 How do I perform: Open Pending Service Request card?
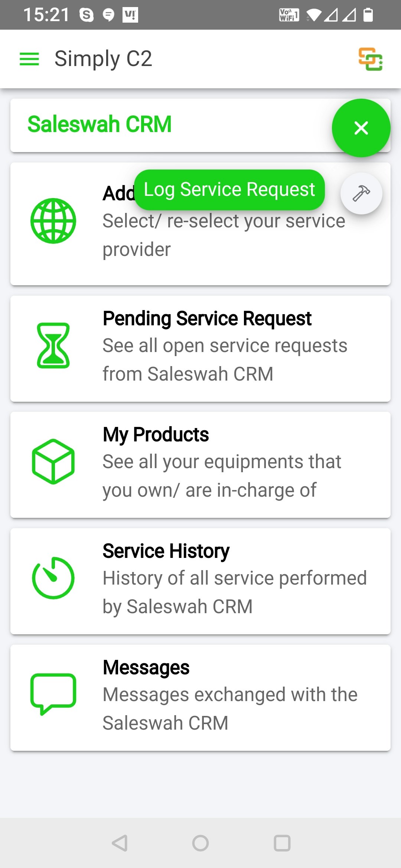[x=200, y=349]
